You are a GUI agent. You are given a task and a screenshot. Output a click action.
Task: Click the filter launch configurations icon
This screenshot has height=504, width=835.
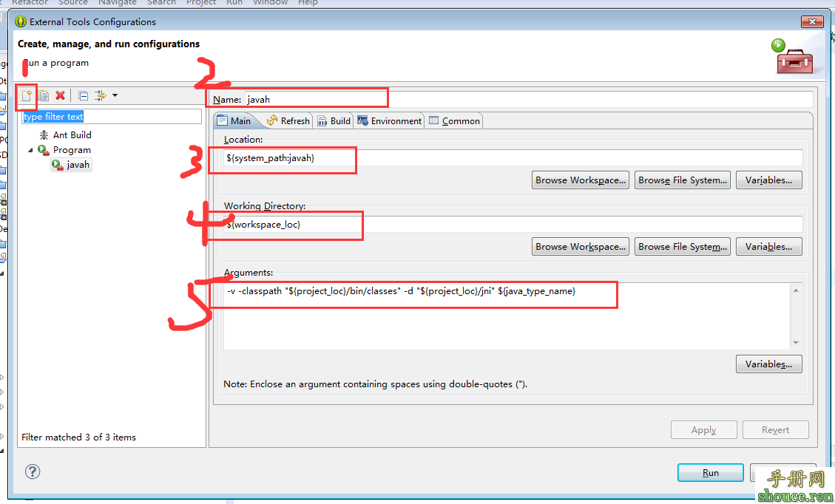101,95
